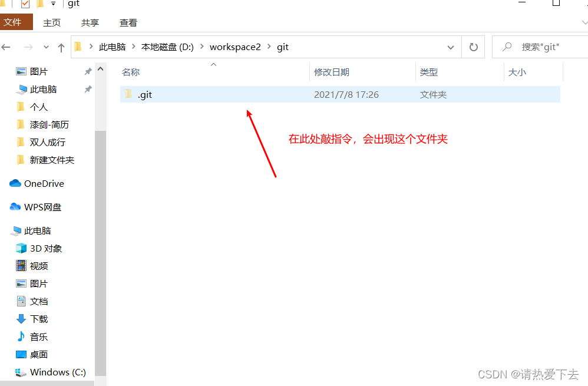Open 图片 under 此电脑
The width and height of the screenshot is (588, 386).
39,283
